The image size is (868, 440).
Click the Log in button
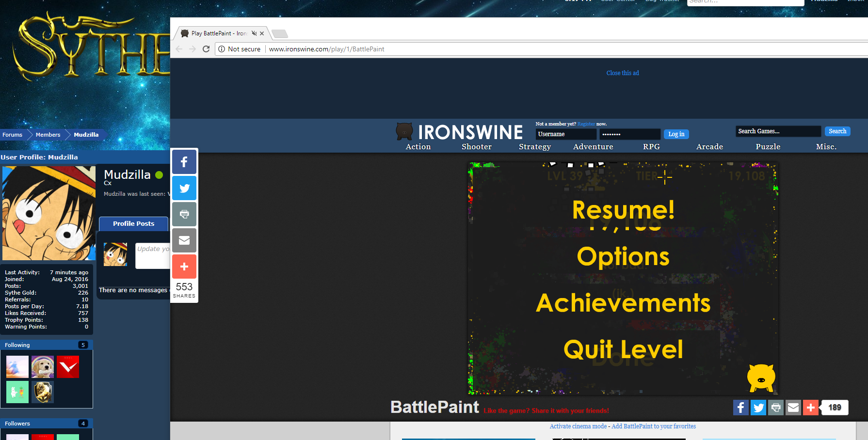click(676, 134)
